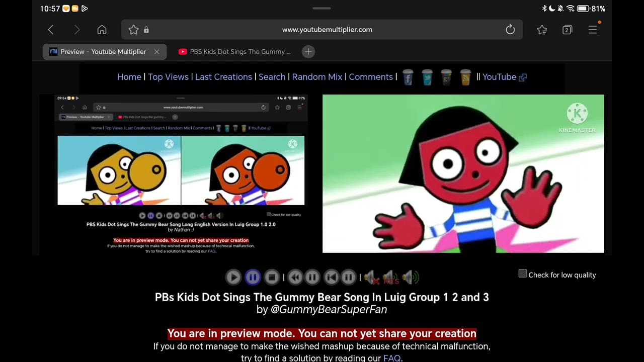The image size is (644, 362).
Task: Bookmark page with address bar star
Action: [x=133, y=30]
